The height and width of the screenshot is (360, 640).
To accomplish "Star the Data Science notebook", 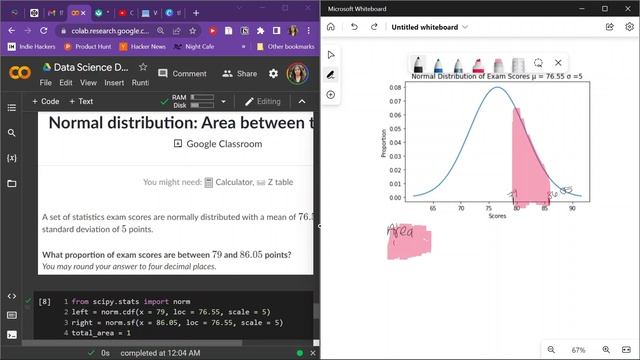I will coord(142,67).
